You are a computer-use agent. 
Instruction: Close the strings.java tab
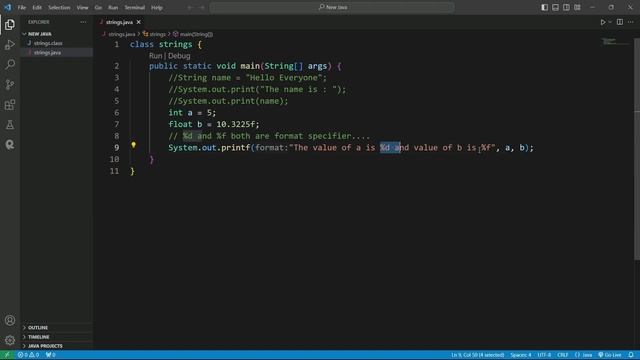pyautogui.click(x=139, y=22)
